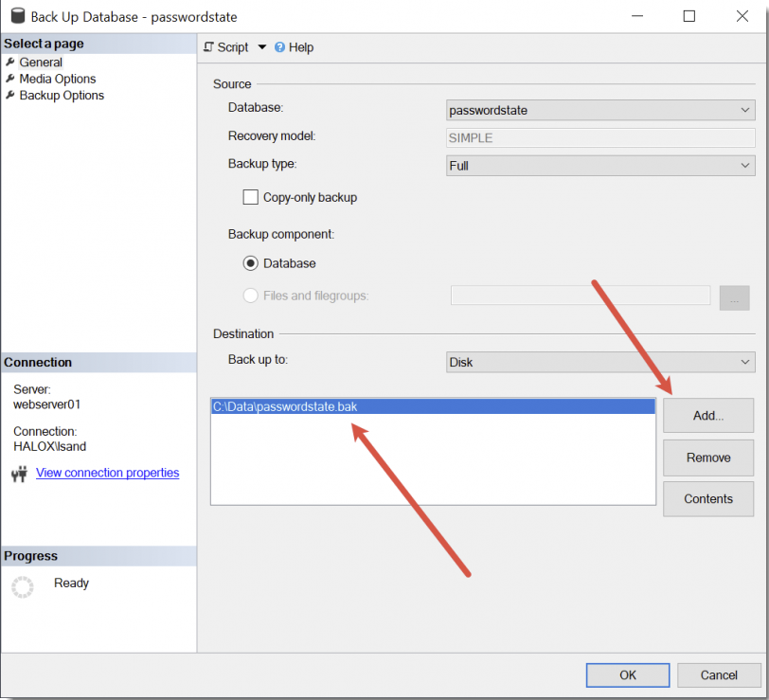Click the ellipsis browse button for filegroups

coord(734,297)
